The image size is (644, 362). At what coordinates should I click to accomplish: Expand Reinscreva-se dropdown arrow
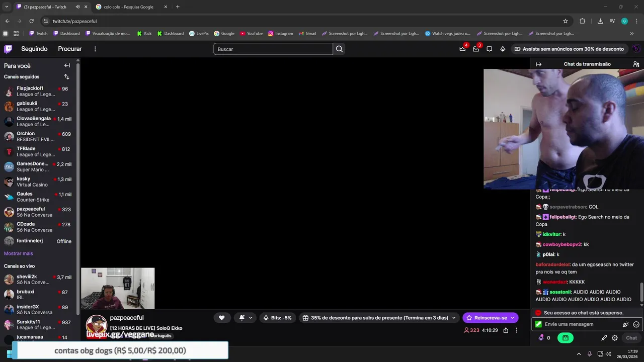pos(513,318)
